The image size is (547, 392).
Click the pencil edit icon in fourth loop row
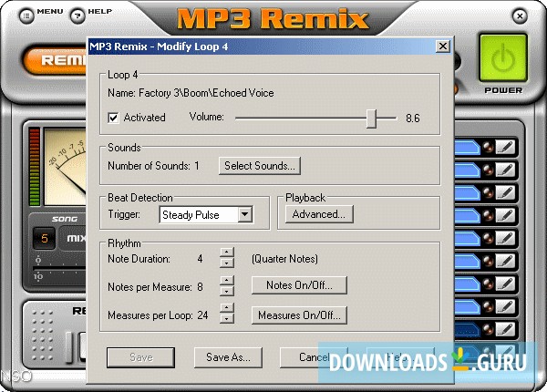click(505, 215)
